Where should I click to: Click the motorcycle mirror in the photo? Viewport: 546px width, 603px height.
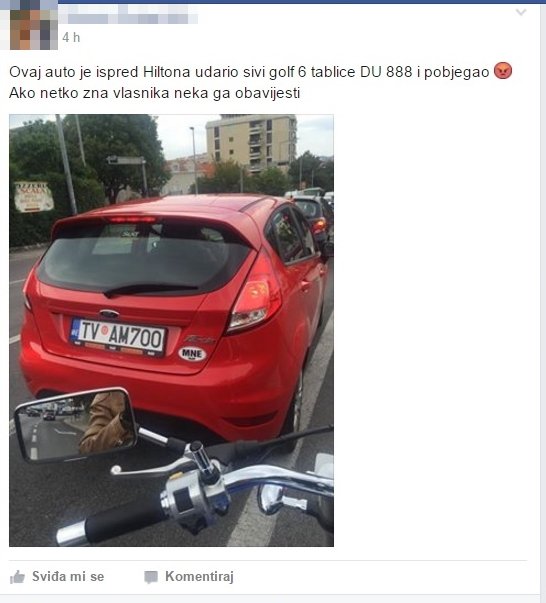76,424
